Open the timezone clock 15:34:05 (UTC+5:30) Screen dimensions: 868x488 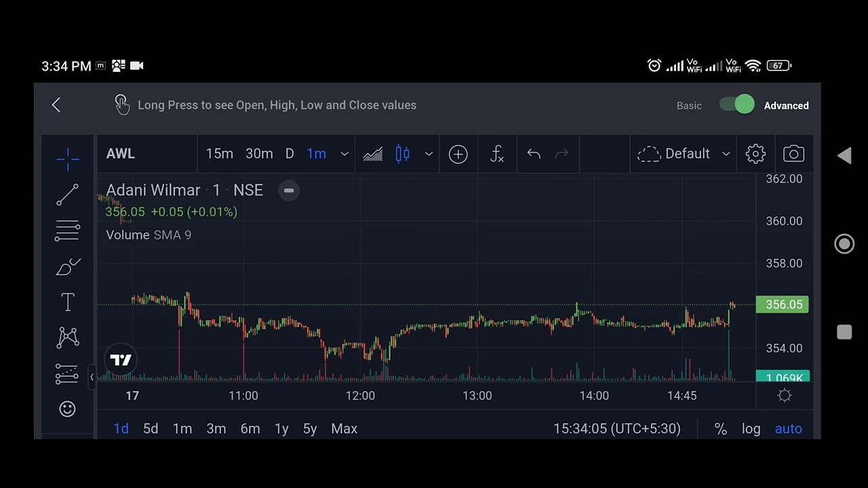617,428
